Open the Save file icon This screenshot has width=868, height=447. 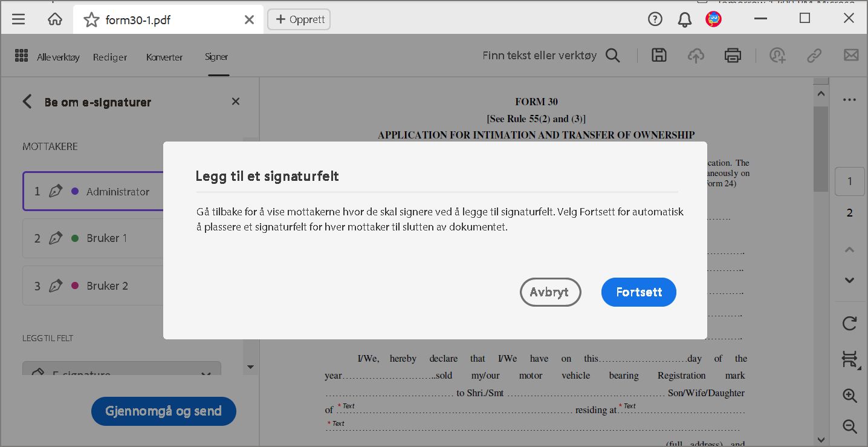(658, 55)
